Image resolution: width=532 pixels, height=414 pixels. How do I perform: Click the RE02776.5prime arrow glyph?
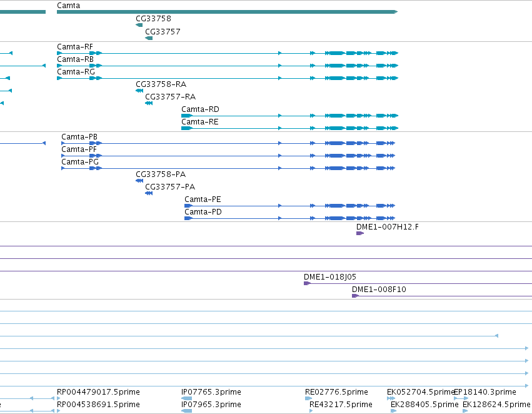point(308,398)
